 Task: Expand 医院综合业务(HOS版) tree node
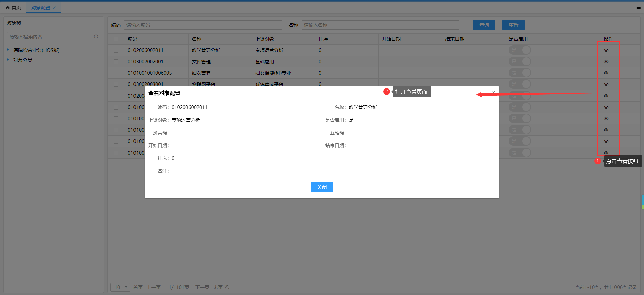pos(8,50)
